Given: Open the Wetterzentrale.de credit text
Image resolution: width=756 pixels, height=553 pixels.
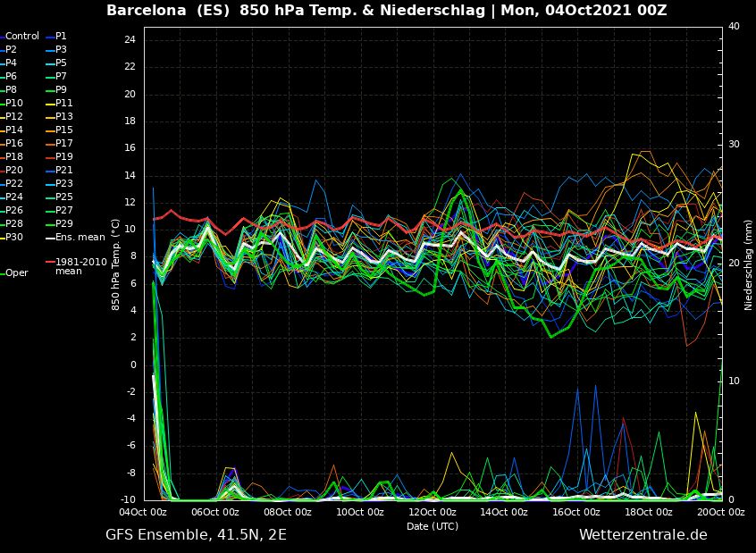Looking at the screenshot, I should pos(643,534).
